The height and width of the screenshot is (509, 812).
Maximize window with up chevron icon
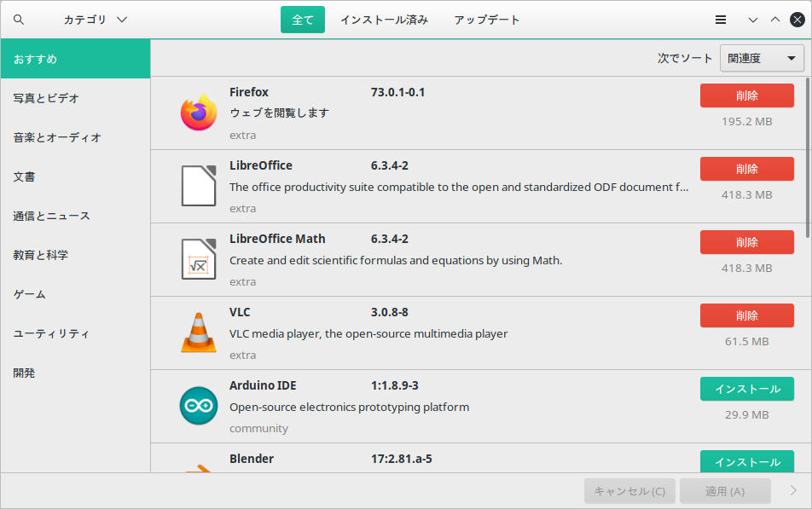tap(774, 20)
